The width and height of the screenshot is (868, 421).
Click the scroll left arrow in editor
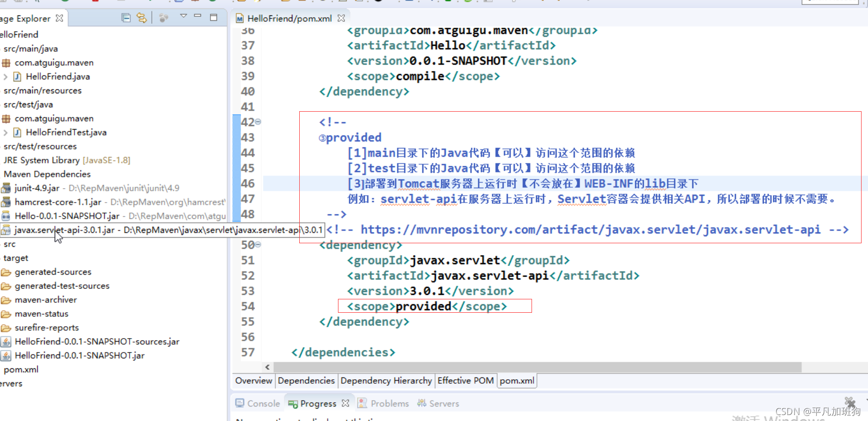point(267,367)
